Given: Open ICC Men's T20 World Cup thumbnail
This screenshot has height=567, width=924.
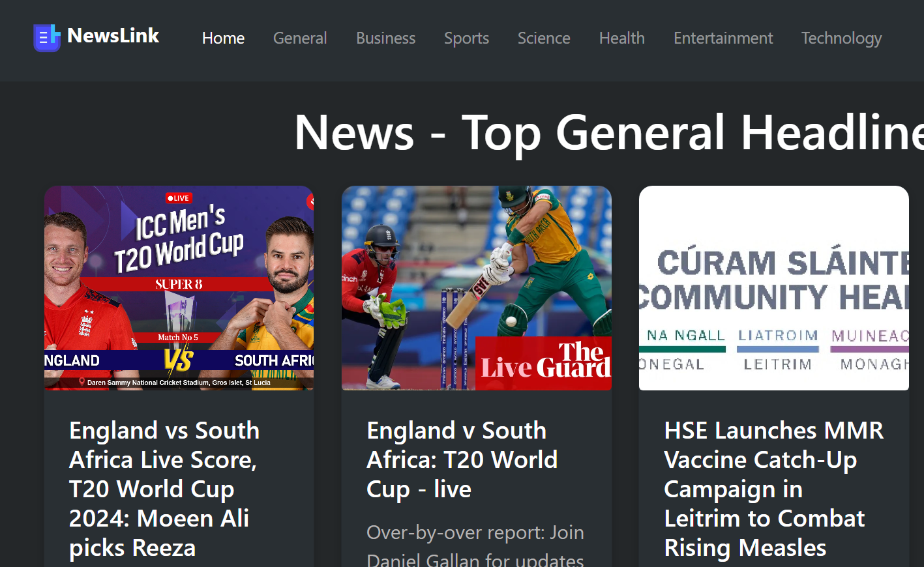Looking at the screenshot, I should coord(179,288).
